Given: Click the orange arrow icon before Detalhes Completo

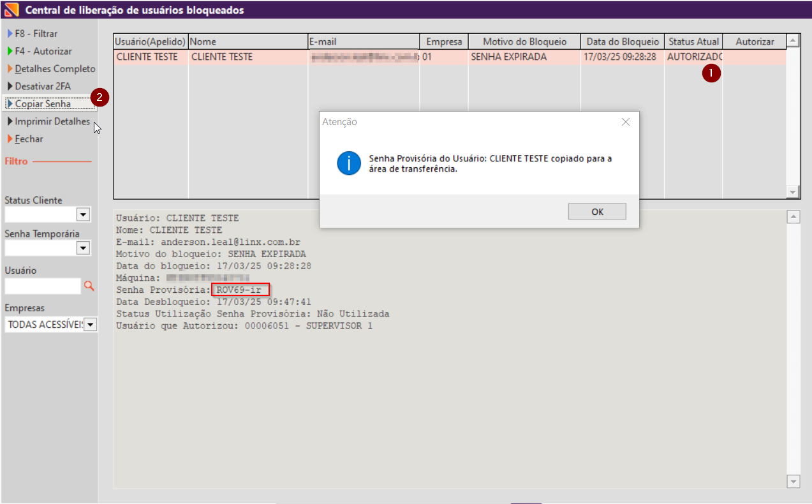Looking at the screenshot, I should click(10, 68).
